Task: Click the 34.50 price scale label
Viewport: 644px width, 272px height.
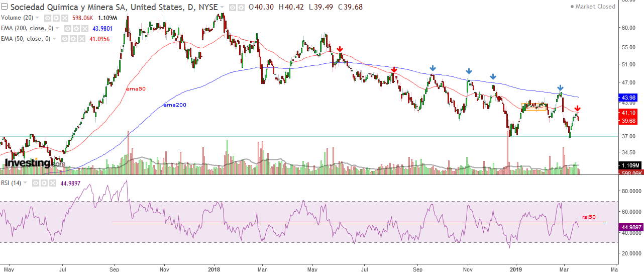Action: pyautogui.click(x=629, y=152)
